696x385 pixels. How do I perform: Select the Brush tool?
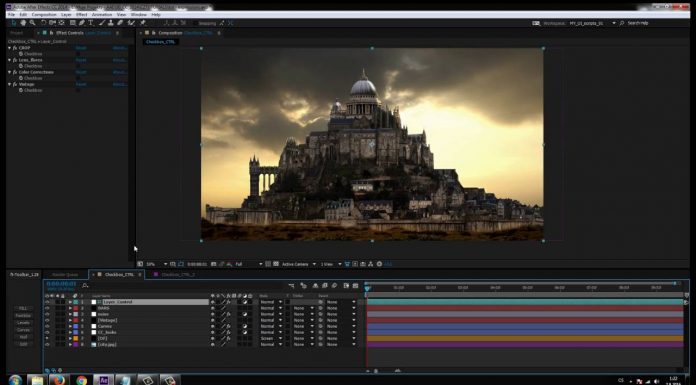pyautogui.click(x=102, y=23)
